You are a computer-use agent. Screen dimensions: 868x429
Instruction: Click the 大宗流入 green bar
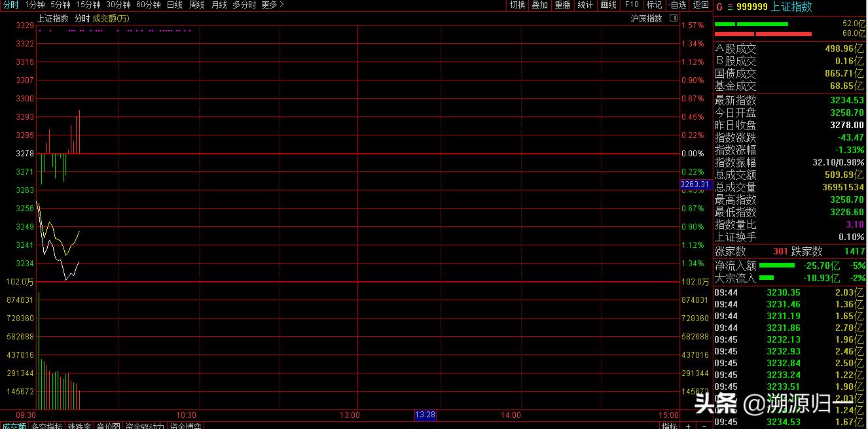(x=766, y=278)
